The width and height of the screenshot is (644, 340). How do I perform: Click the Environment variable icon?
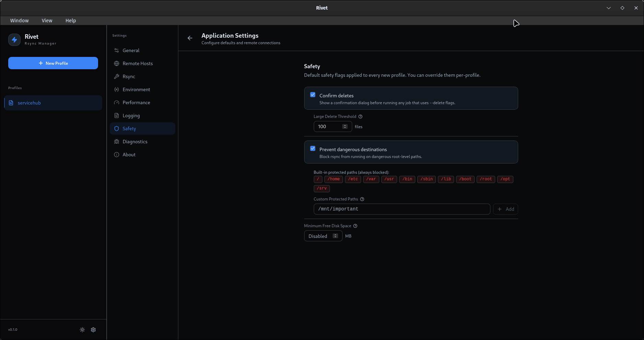117,89
